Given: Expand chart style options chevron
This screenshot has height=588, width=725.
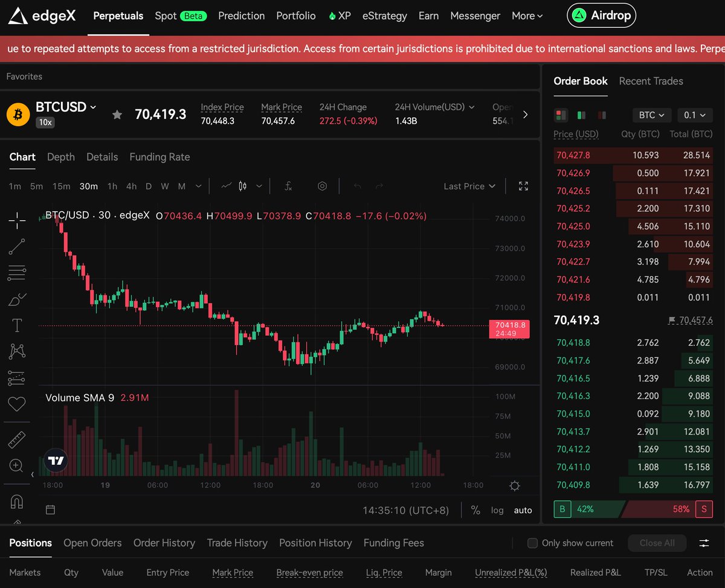Looking at the screenshot, I should [x=259, y=186].
